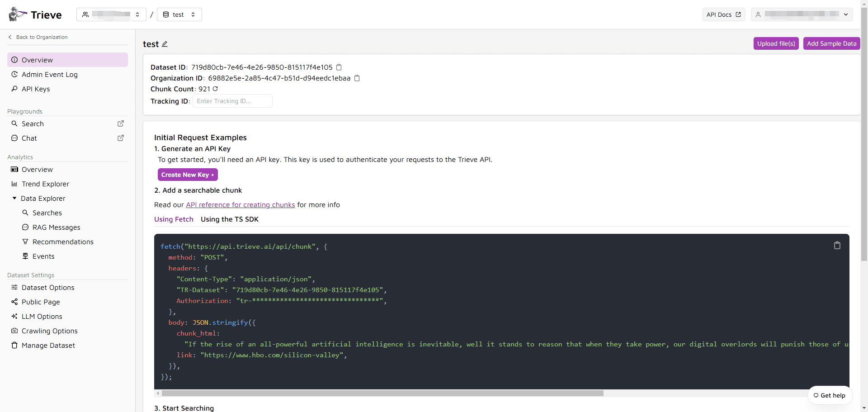Collapse the Data Explorer tree
Image resolution: width=868 pixels, height=412 pixels.
tap(14, 198)
